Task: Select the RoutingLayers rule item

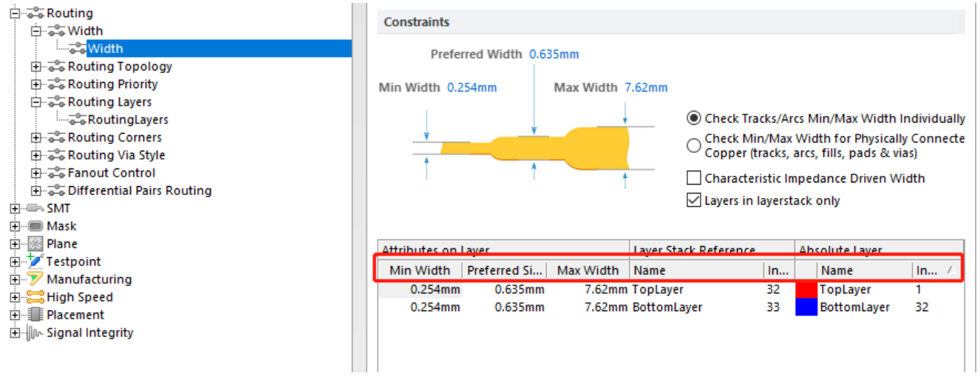Action: 127,120
